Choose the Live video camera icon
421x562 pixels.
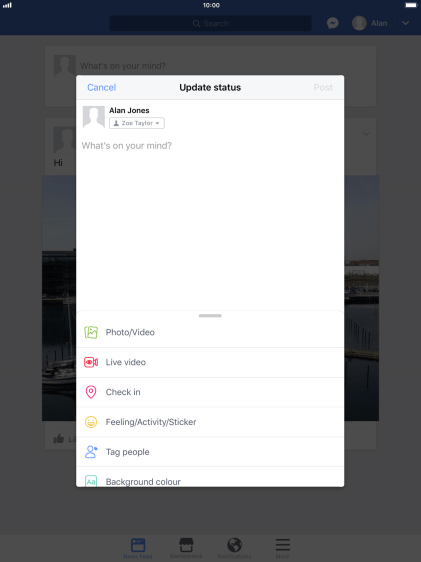coord(91,362)
